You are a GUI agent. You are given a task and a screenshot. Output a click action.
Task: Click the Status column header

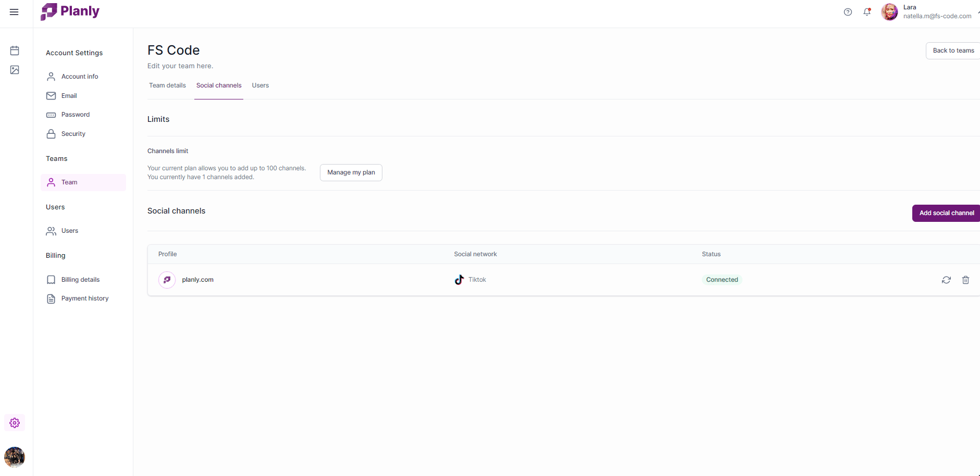point(711,254)
